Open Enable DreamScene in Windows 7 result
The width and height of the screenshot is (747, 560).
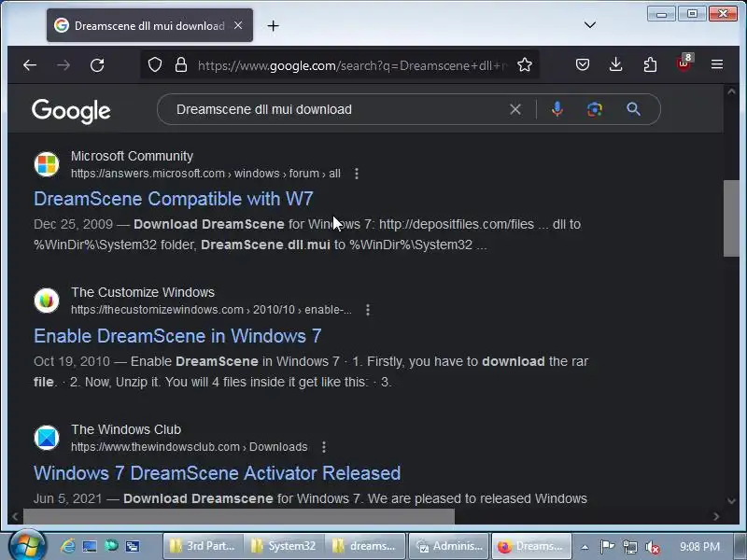pyautogui.click(x=177, y=336)
